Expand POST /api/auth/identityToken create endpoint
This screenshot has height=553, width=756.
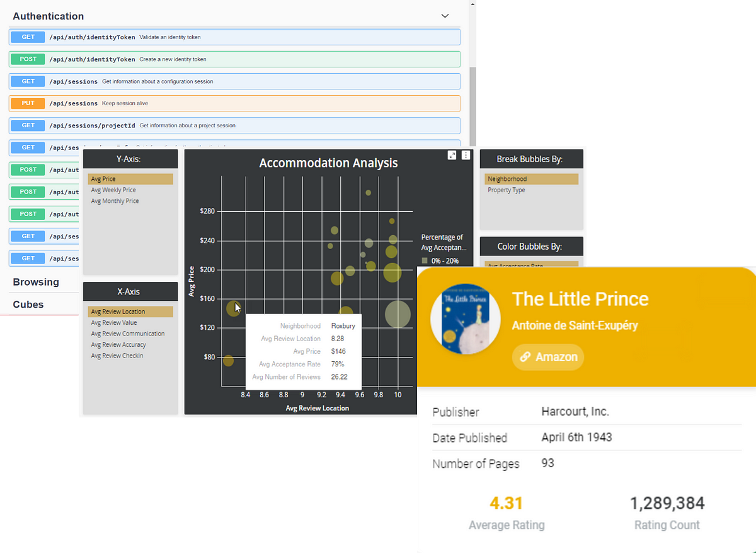point(234,59)
